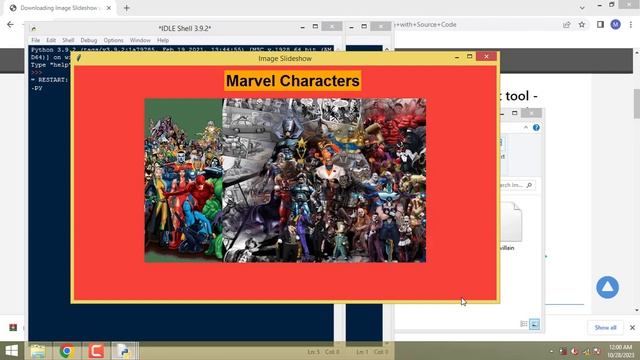Maximize the embedded file explorer window
640x360 pixels.
click(515, 113)
